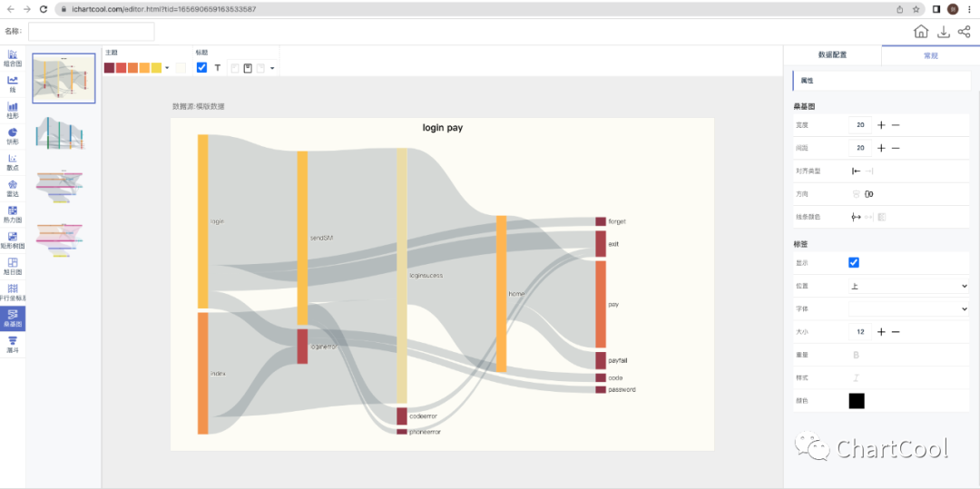
Task: Increase 宽度 width with plus button
Action: pyautogui.click(x=881, y=125)
